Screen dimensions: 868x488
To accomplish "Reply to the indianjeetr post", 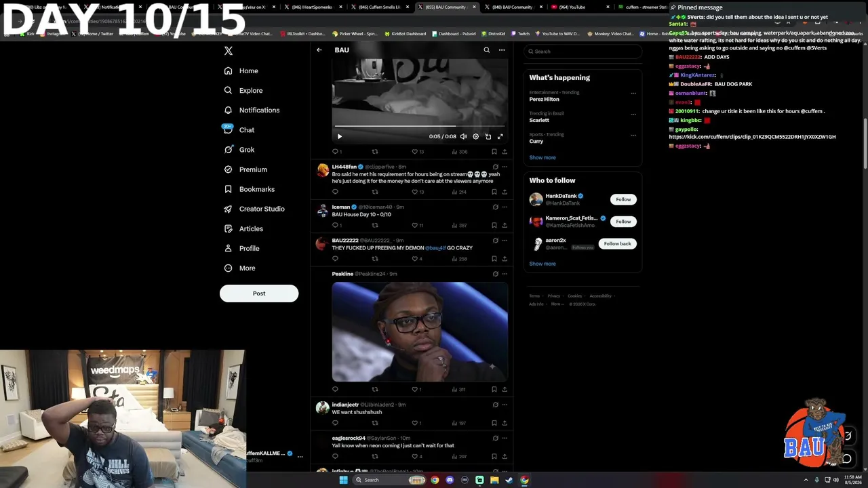I will pyautogui.click(x=335, y=423).
